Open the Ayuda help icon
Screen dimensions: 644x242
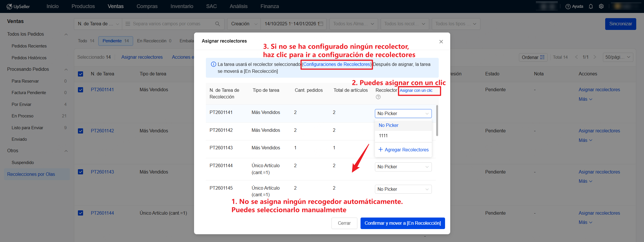(x=568, y=6)
